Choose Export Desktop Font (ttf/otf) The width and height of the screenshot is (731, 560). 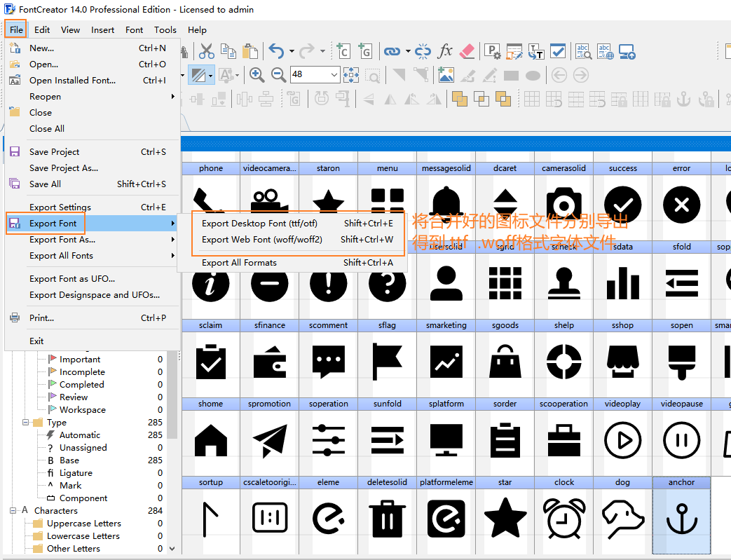[259, 224]
